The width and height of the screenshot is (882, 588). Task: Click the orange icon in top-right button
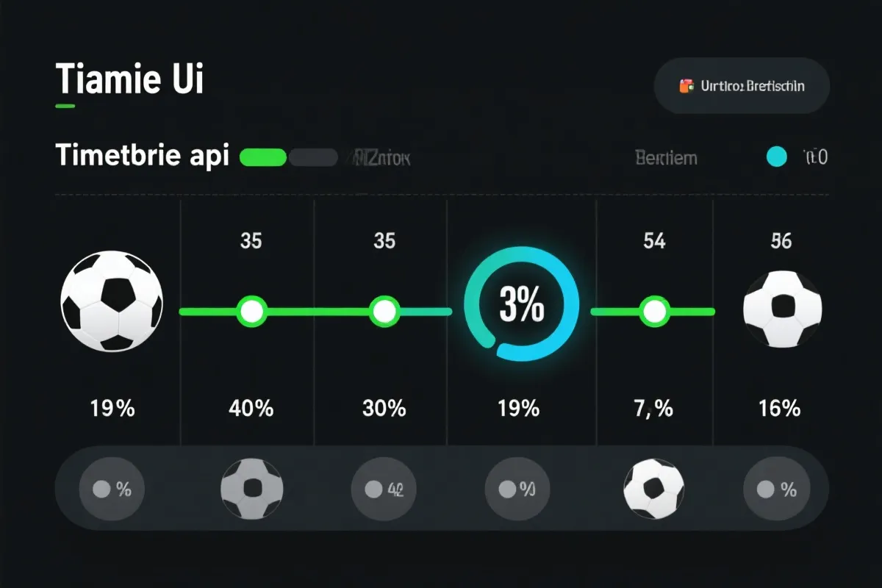click(x=686, y=86)
